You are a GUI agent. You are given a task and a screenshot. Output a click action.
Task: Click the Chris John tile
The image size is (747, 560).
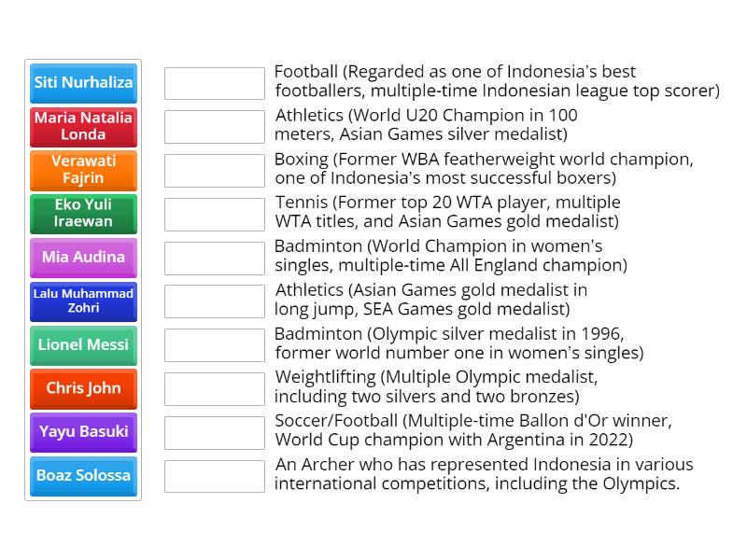pyautogui.click(x=83, y=388)
